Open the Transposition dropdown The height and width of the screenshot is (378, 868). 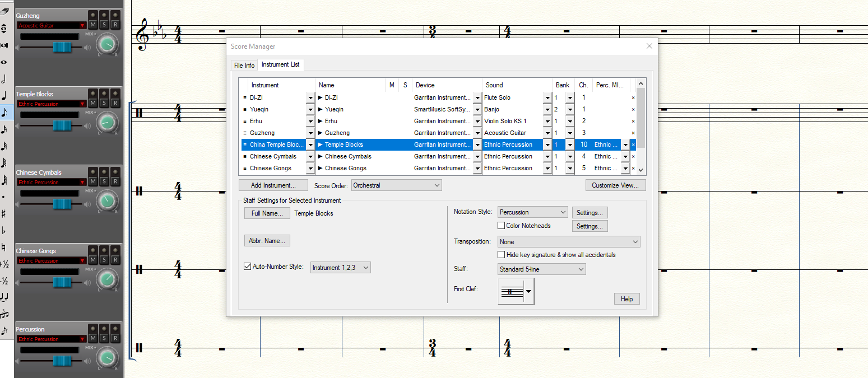[x=568, y=242]
